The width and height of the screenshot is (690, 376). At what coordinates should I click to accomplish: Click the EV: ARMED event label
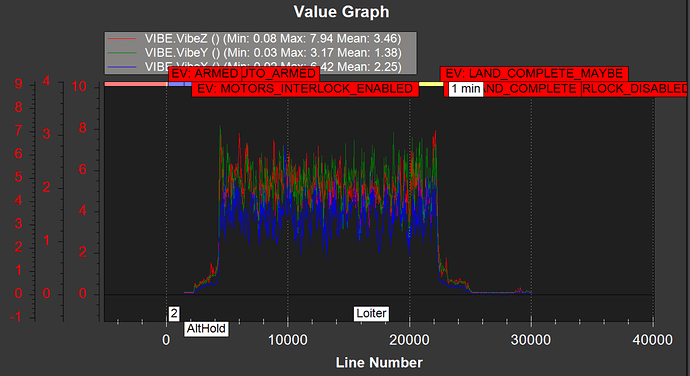click(205, 73)
